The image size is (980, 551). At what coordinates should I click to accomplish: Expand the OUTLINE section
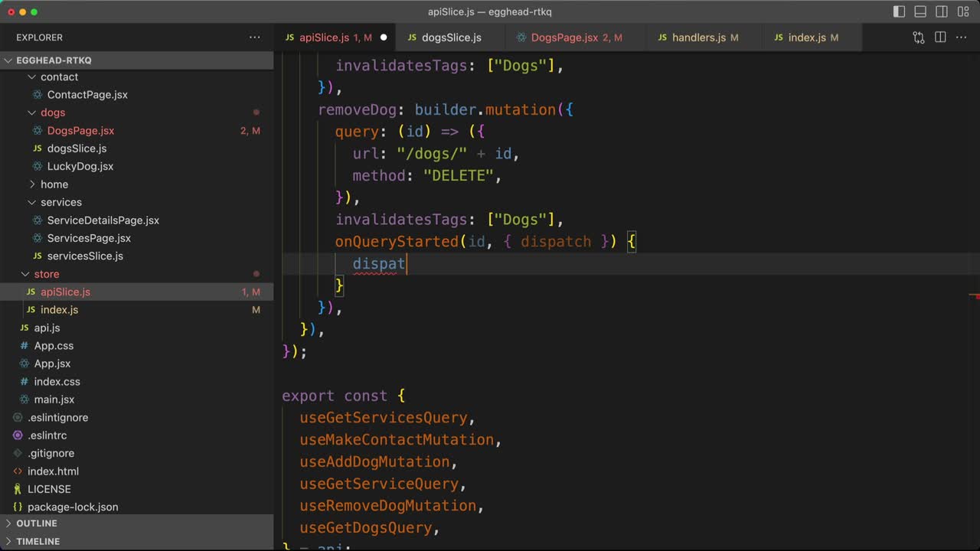pos(37,523)
